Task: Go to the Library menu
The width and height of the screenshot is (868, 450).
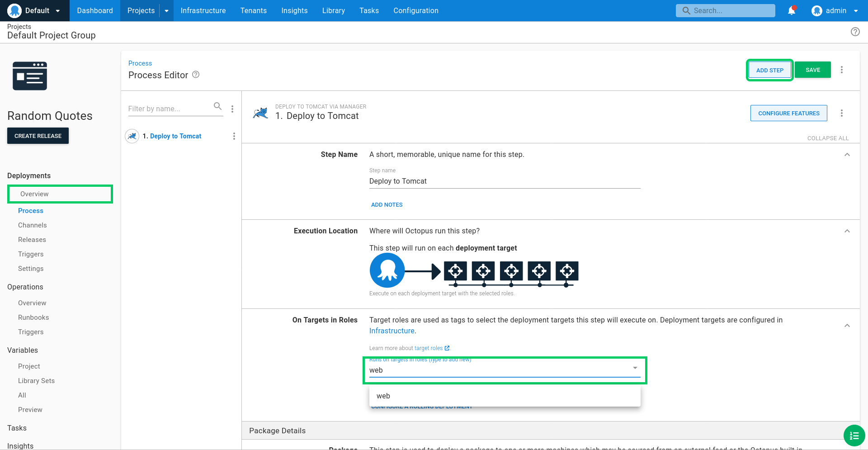Action: [334, 10]
